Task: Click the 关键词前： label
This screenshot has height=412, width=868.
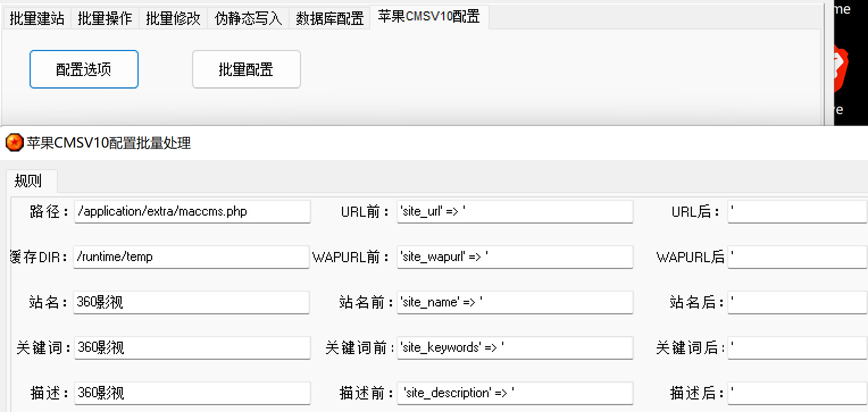Action: click(360, 348)
